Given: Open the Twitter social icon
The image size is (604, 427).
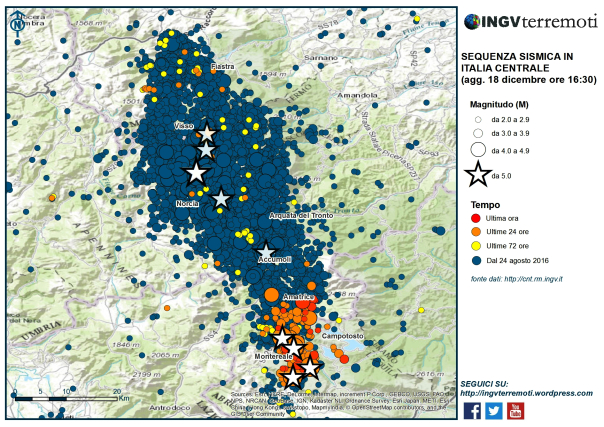Looking at the screenshot, I should [x=494, y=410].
